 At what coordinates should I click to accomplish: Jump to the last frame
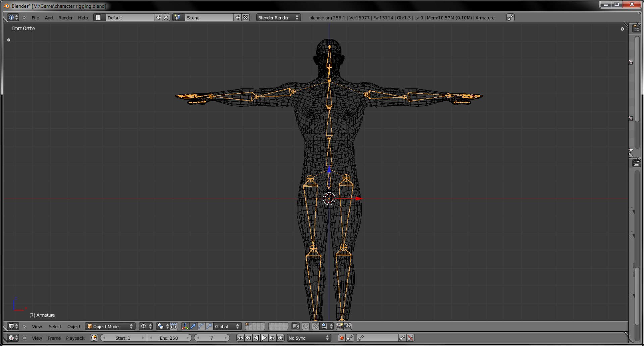281,338
